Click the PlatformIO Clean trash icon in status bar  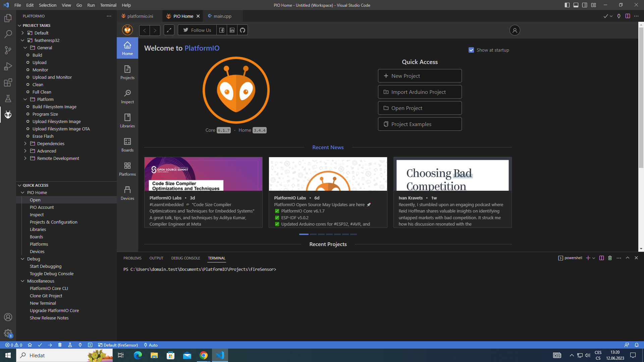(60, 345)
